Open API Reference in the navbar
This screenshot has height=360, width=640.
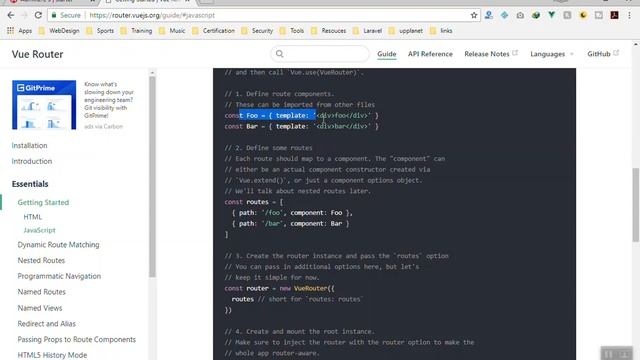pyautogui.click(x=430, y=54)
